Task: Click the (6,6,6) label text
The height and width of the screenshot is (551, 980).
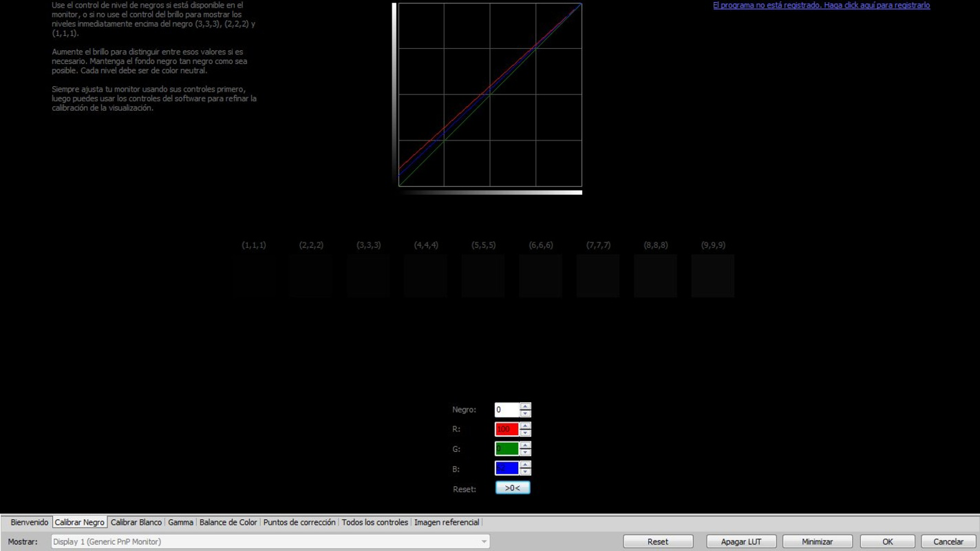Action: pos(541,245)
